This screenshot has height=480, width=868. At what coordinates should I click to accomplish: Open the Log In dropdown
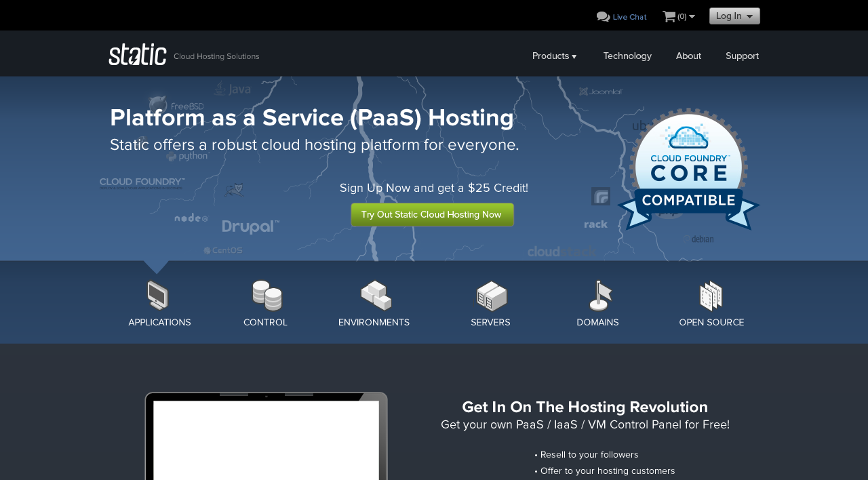pos(734,16)
